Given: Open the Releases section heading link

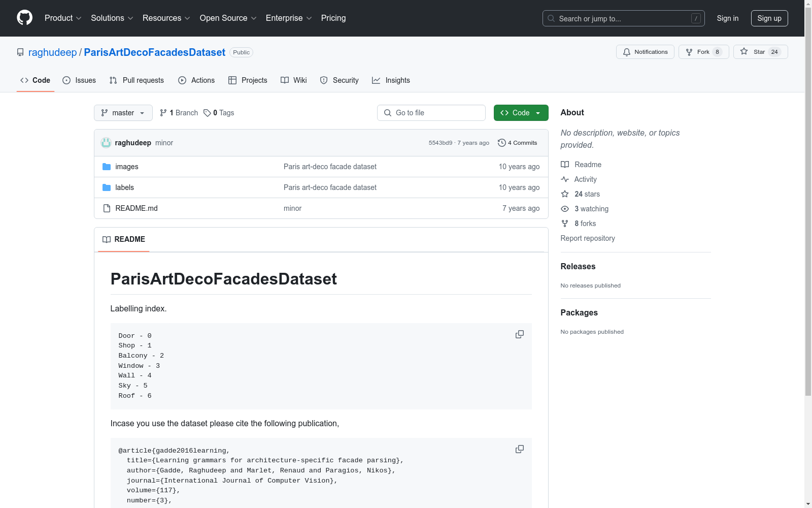Looking at the screenshot, I should [578, 266].
